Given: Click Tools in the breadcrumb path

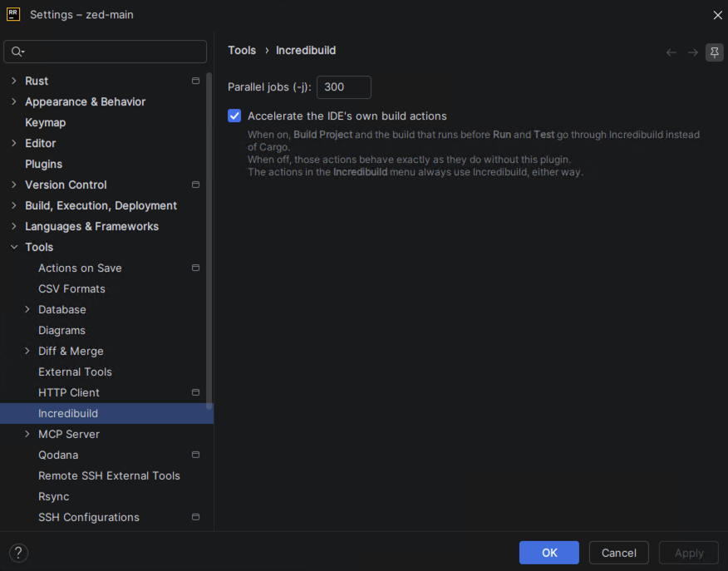Looking at the screenshot, I should click(x=242, y=50).
